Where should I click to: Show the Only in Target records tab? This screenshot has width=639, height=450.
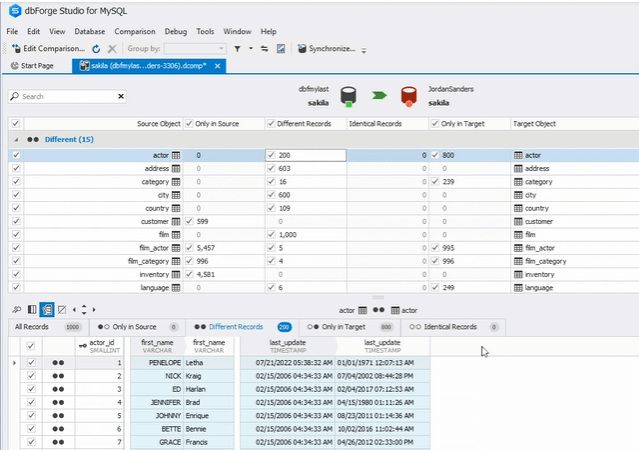pos(349,327)
